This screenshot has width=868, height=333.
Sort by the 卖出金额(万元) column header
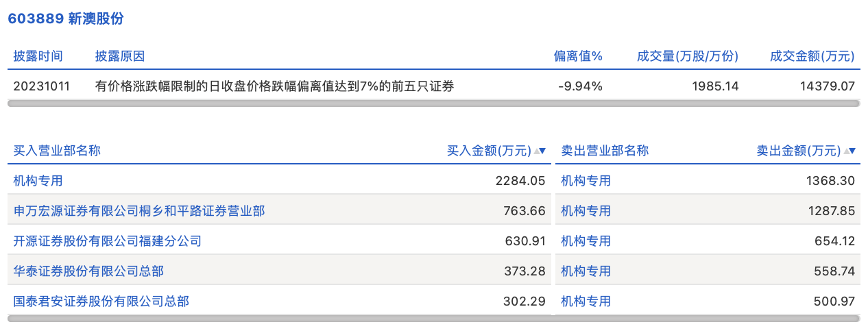point(799,151)
